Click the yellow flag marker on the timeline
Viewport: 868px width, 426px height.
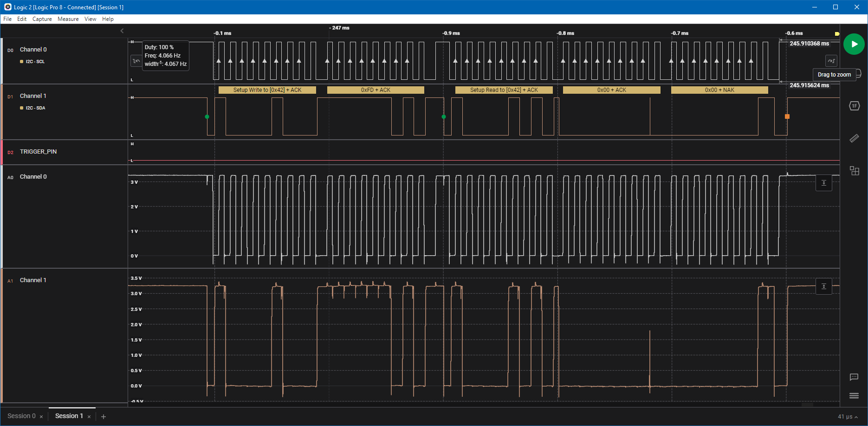[837, 34]
